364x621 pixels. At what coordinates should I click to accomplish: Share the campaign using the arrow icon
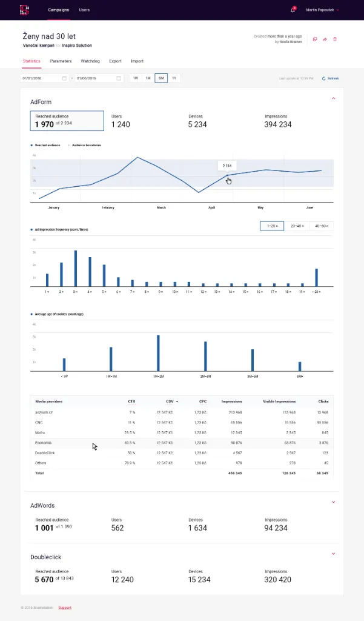click(325, 39)
